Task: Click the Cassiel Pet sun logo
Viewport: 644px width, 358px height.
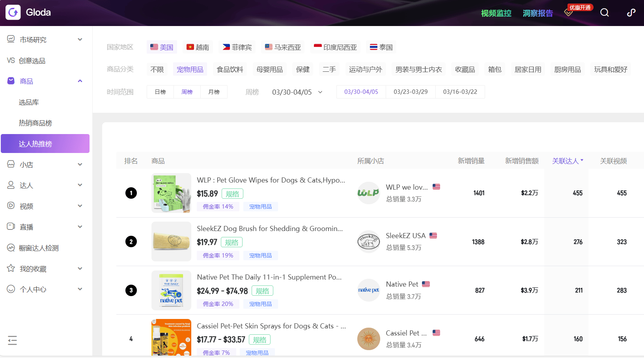Action: 368,339
